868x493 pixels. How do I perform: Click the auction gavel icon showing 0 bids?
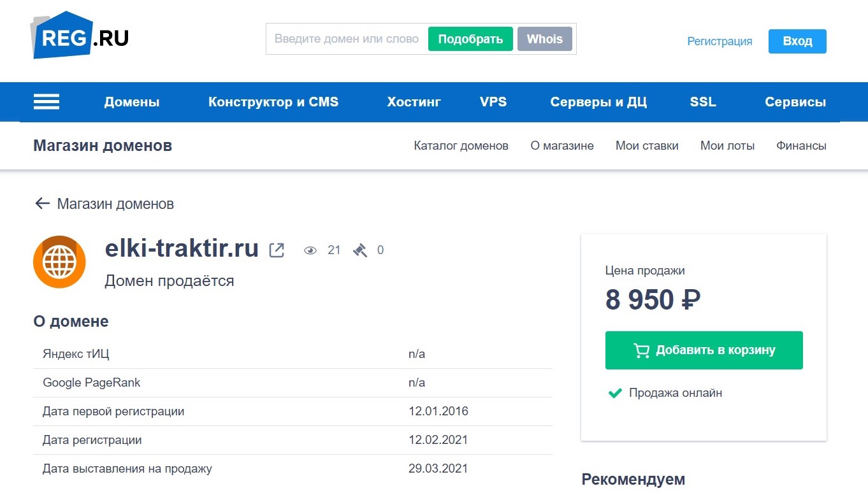(x=361, y=250)
